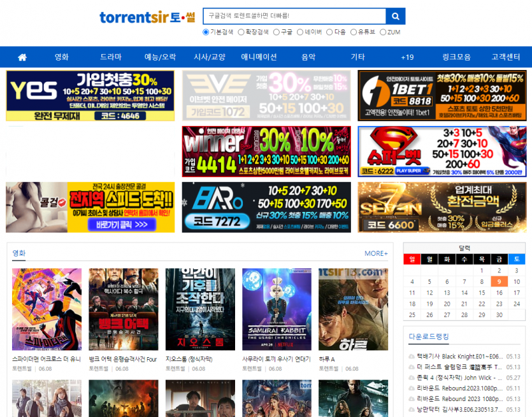Open 링크모음 navigation menu
Viewport: 532px width, 417px height.
pos(456,57)
